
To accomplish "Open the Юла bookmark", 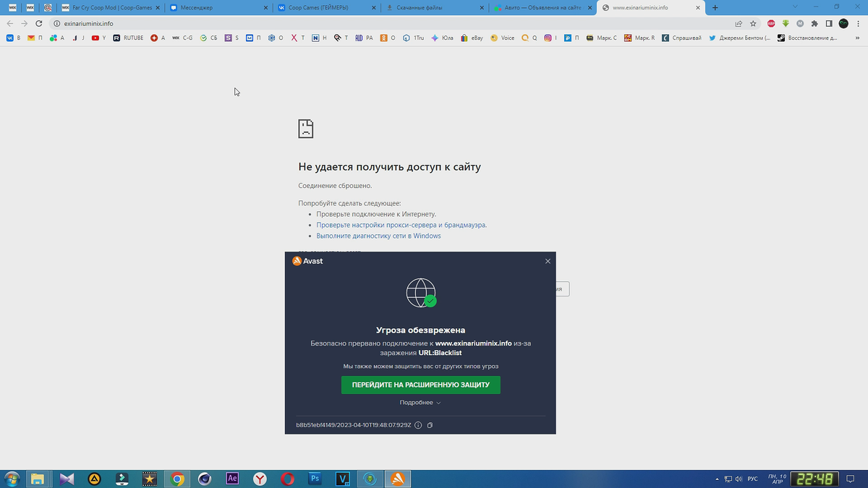I will pos(443,38).
